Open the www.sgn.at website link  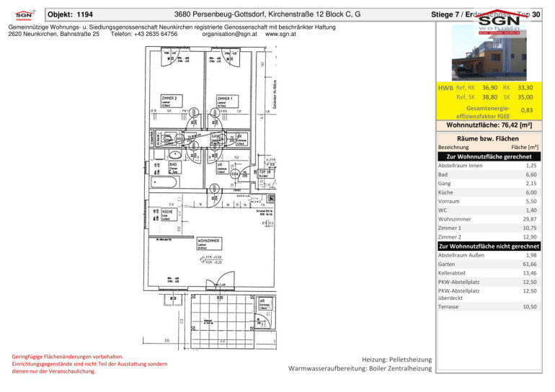(281, 34)
